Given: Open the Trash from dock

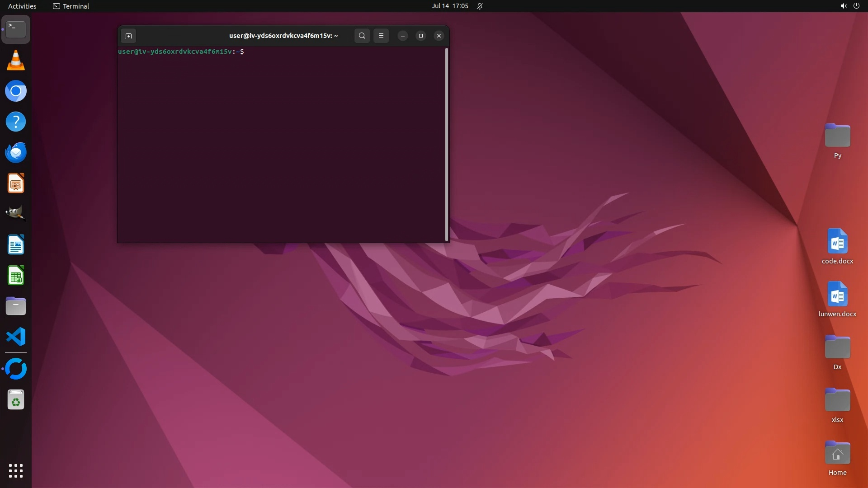Looking at the screenshot, I should pyautogui.click(x=16, y=400).
